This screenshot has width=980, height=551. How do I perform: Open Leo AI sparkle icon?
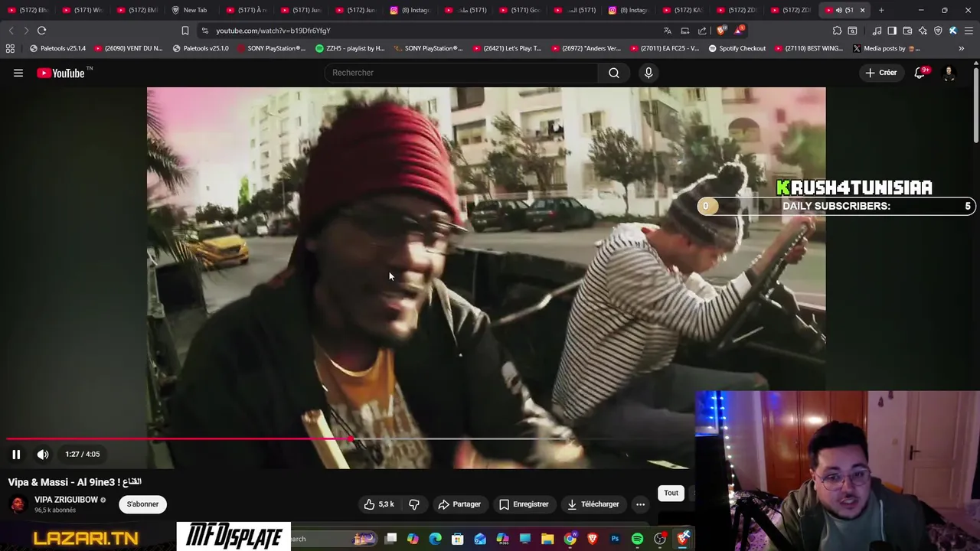tap(923, 31)
